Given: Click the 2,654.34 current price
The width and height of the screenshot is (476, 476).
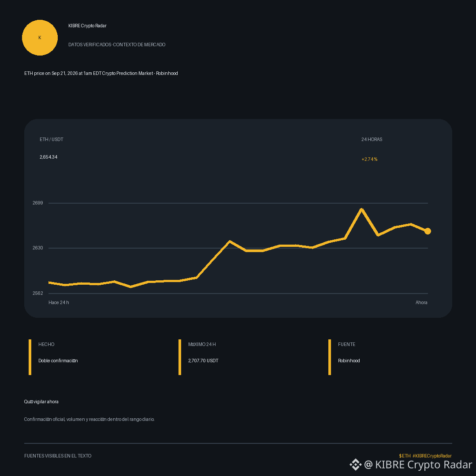Looking at the screenshot, I should 48,157.
